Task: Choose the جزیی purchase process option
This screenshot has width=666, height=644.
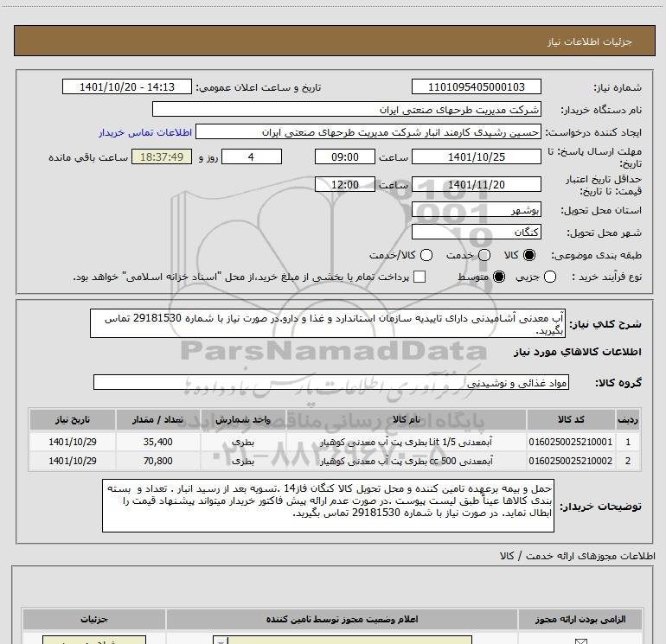Action: click(550, 277)
